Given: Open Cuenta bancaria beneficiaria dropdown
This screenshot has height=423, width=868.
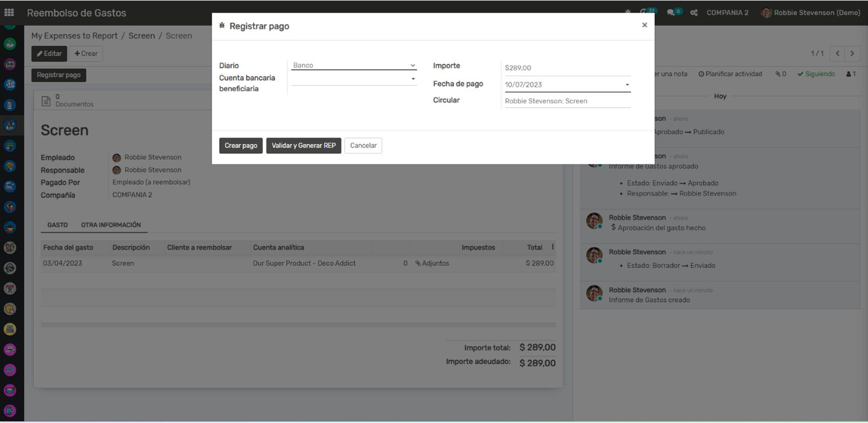Looking at the screenshot, I should pos(353,79).
